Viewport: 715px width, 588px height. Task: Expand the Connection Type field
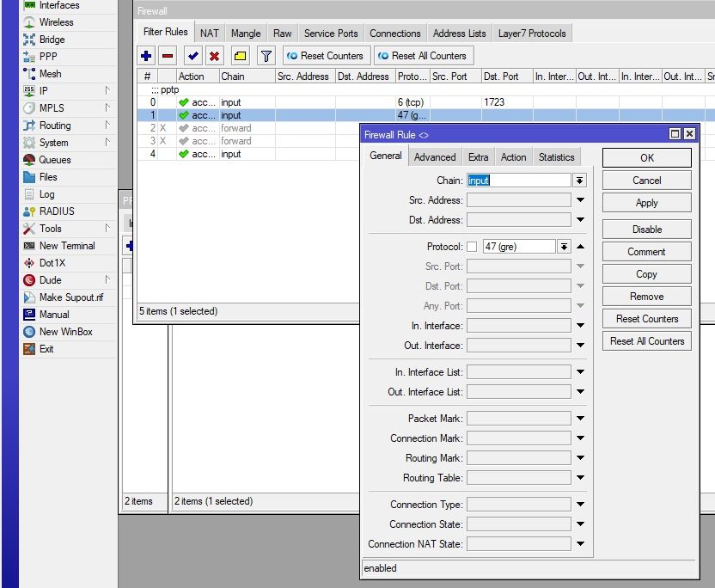tap(580, 505)
